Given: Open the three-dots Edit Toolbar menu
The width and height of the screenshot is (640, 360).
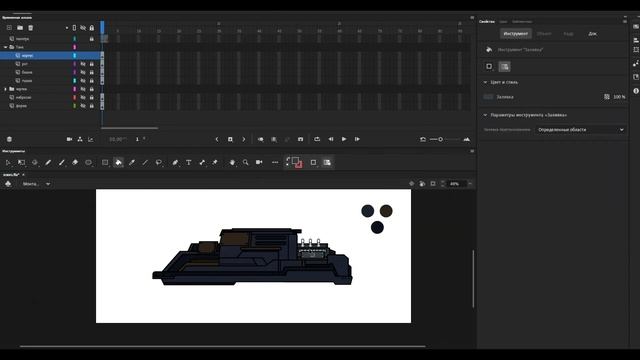Looking at the screenshot, I should pyautogui.click(x=275, y=162).
